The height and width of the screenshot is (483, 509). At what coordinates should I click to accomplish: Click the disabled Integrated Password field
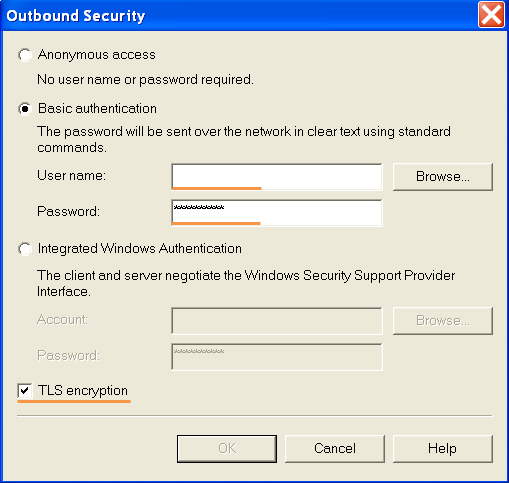(277, 357)
